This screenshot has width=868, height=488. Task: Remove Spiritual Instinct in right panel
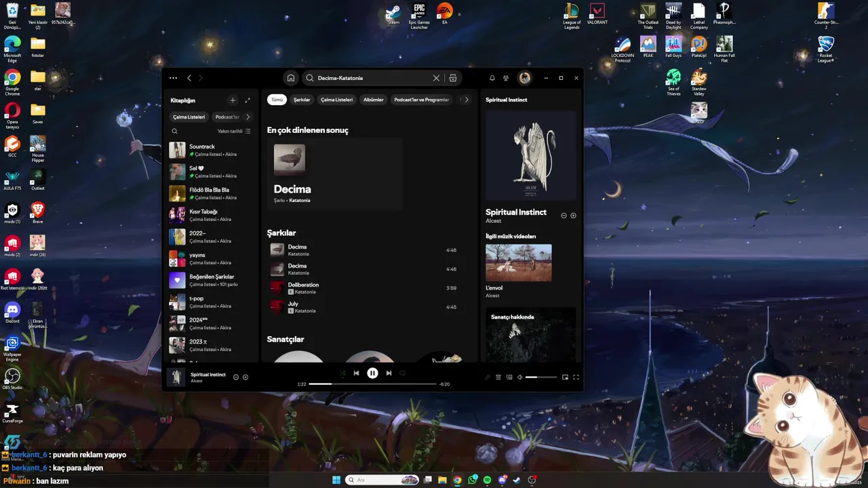click(564, 216)
